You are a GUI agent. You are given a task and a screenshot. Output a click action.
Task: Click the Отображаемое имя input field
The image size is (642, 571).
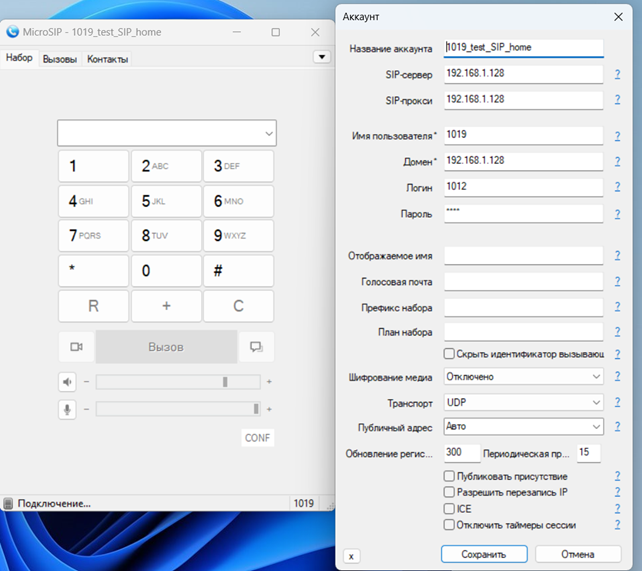(x=523, y=256)
